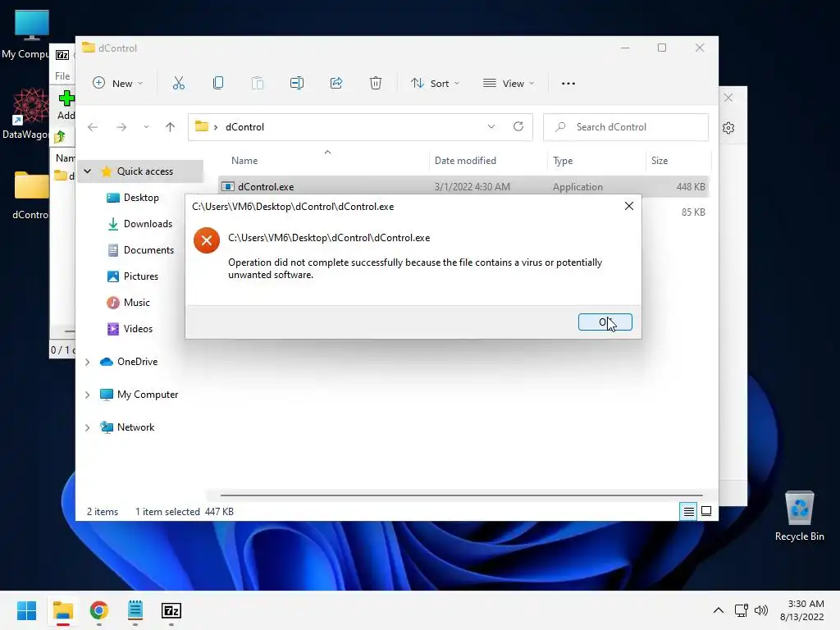Screen dimensions: 840x630
Task: Open Google Chrome from taskbar
Action: click(x=99, y=610)
